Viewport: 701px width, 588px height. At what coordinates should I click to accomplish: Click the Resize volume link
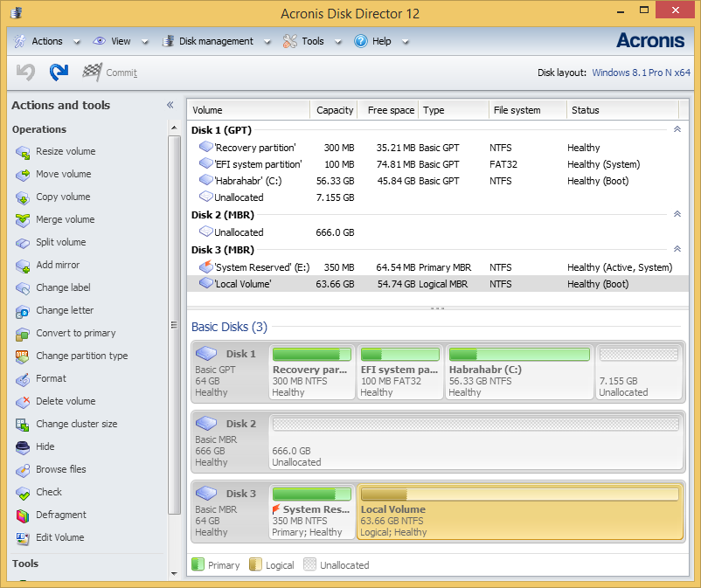66,151
